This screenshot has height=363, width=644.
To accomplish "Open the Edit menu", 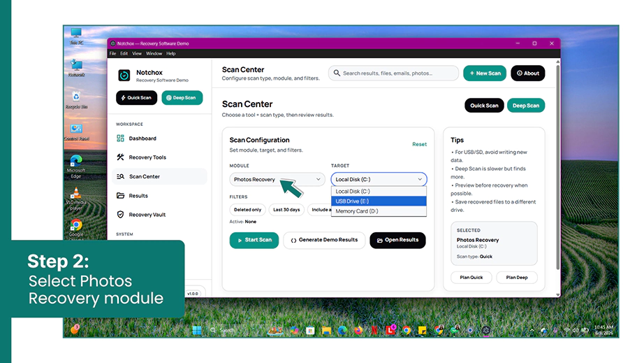I will pos(124,53).
